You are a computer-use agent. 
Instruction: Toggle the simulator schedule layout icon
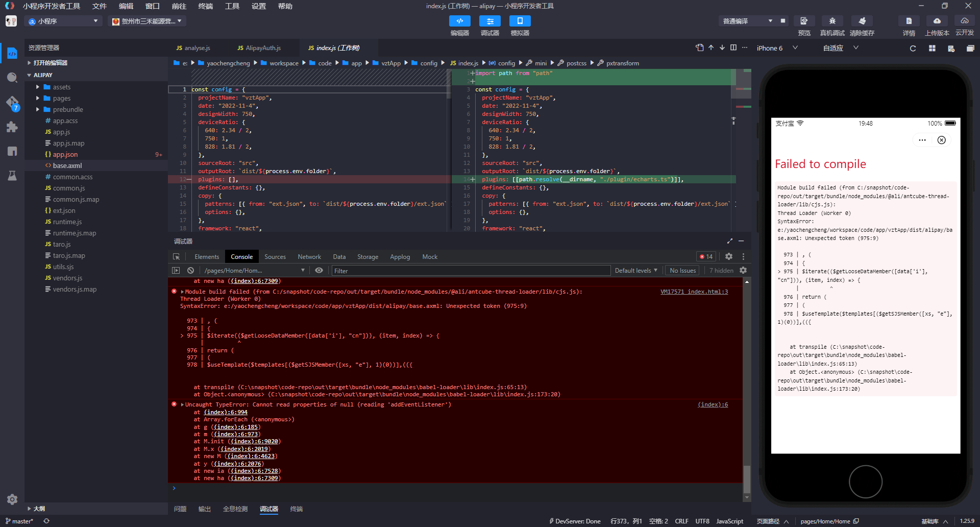pos(951,48)
